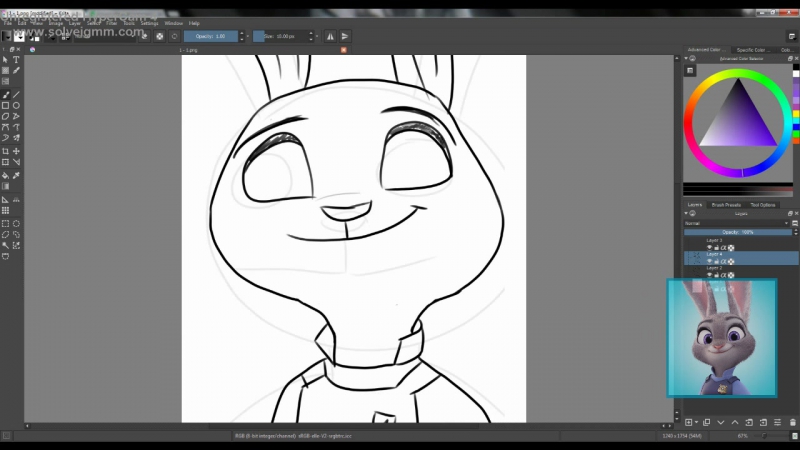
Task: Open the add layer dropdown arrow
Action: pos(696,422)
